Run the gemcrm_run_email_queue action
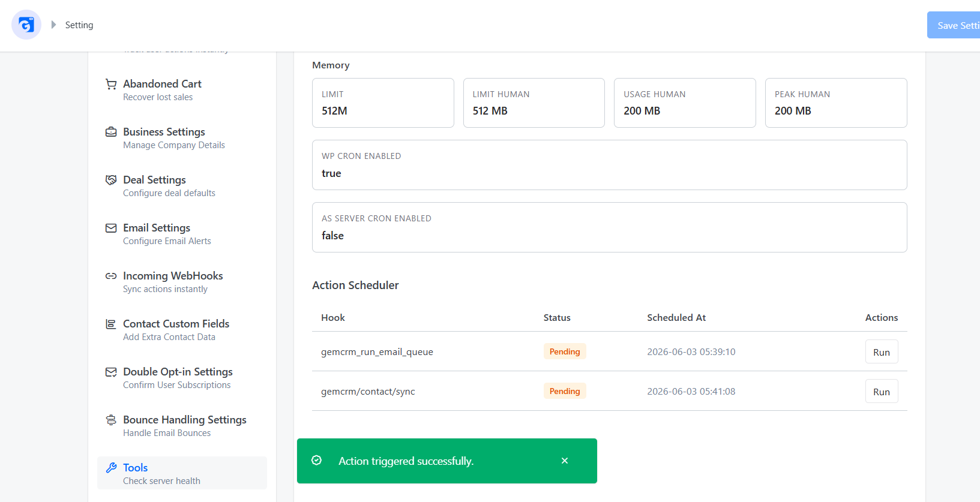Viewport: 980px width, 502px height. pos(882,352)
